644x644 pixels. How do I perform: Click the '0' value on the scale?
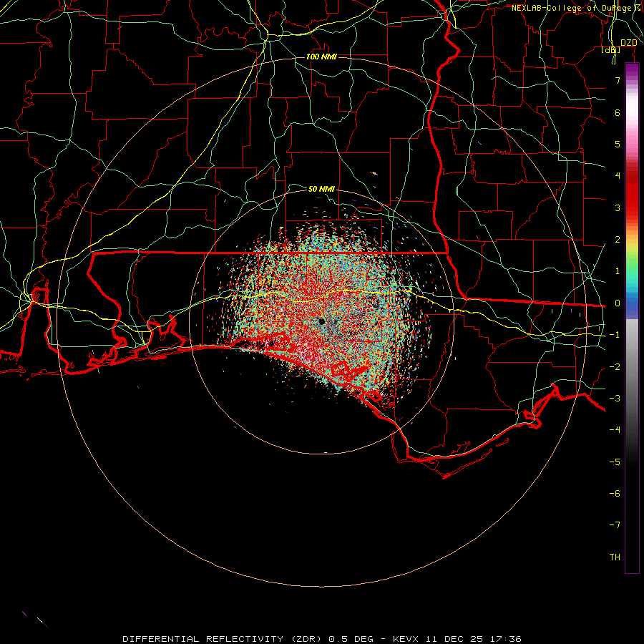point(618,303)
